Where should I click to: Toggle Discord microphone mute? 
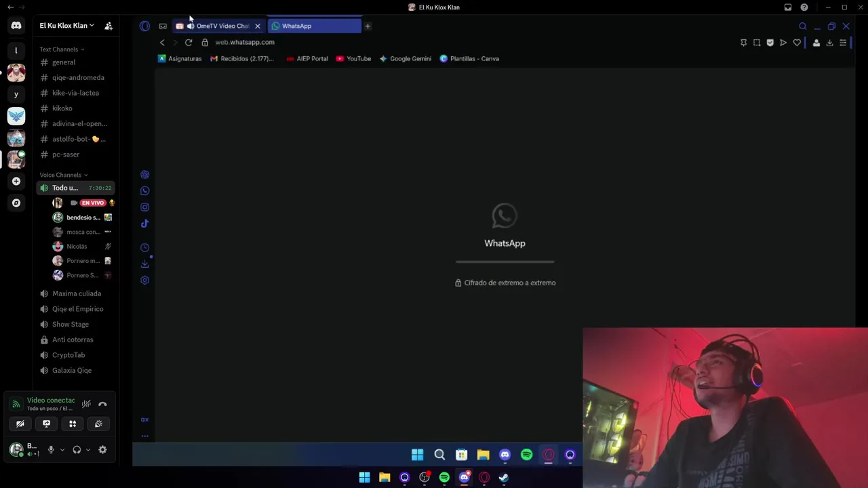tap(51, 449)
